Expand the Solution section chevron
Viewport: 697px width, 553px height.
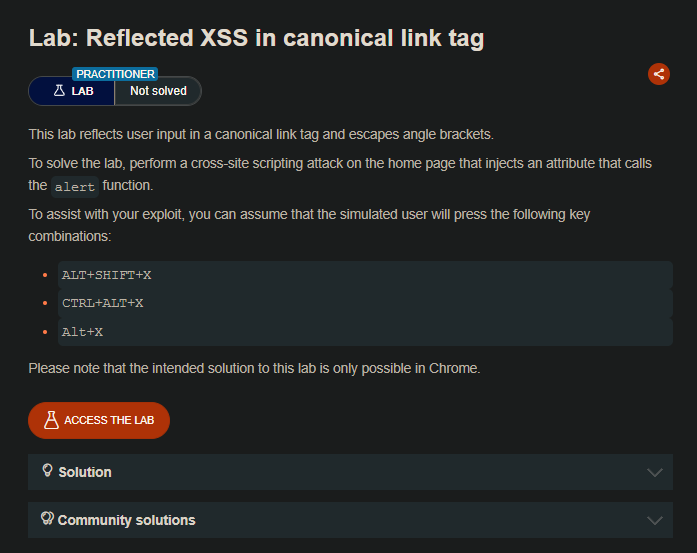click(x=655, y=472)
